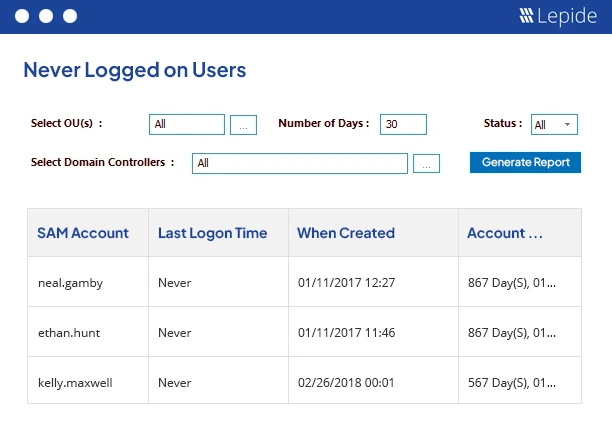Click the third window control dot

coord(69,17)
